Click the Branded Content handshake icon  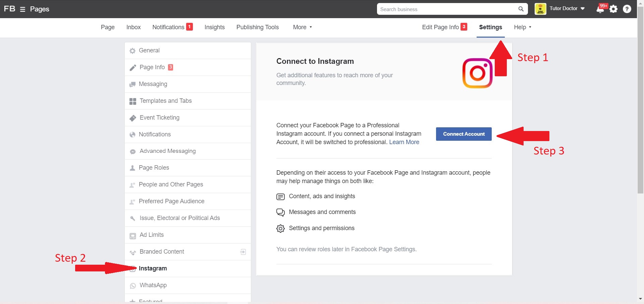[x=133, y=252]
